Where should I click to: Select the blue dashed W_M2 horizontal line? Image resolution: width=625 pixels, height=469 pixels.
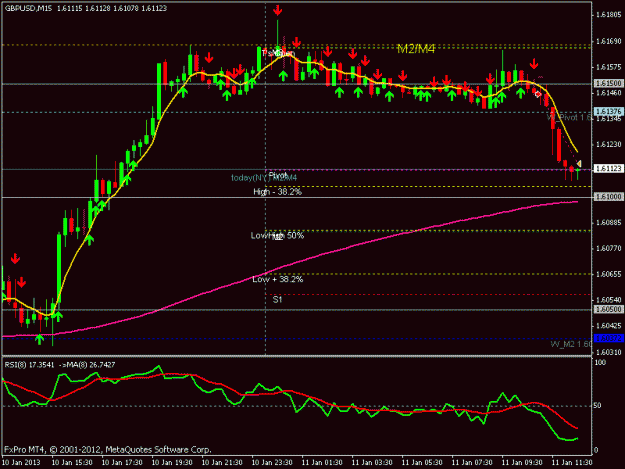click(x=297, y=339)
